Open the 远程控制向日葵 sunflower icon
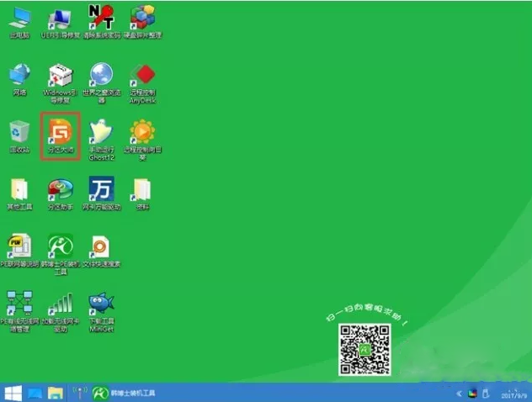 coord(142,132)
